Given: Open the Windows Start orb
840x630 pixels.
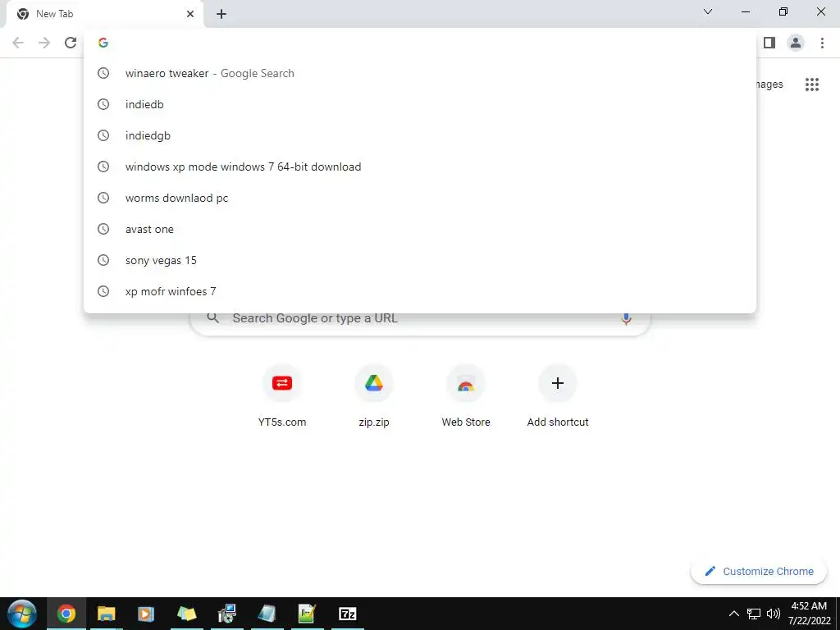Looking at the screenshot, I should 22,614.
